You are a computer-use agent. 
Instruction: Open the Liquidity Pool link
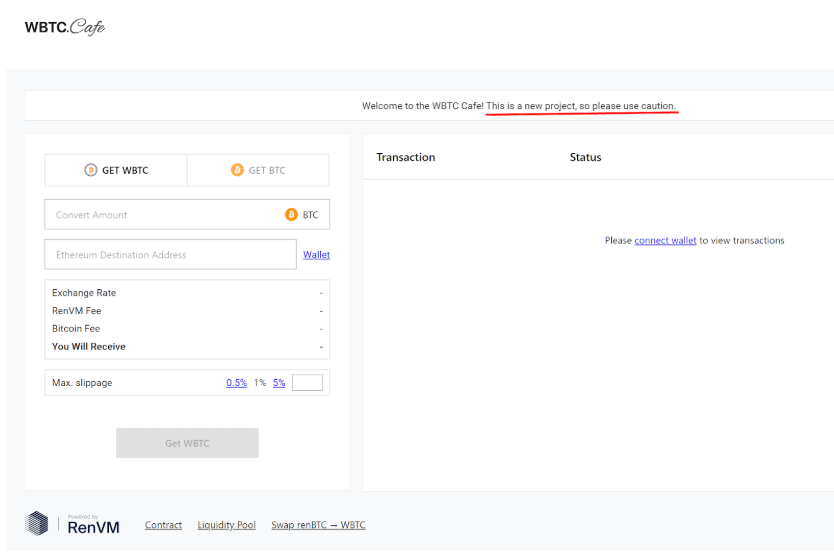(227, 525)
